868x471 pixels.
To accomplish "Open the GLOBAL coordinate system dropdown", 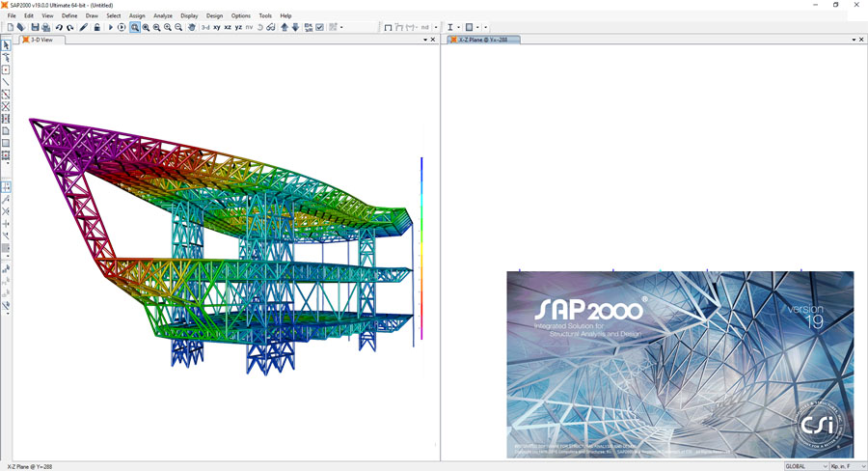I will 806,466.
